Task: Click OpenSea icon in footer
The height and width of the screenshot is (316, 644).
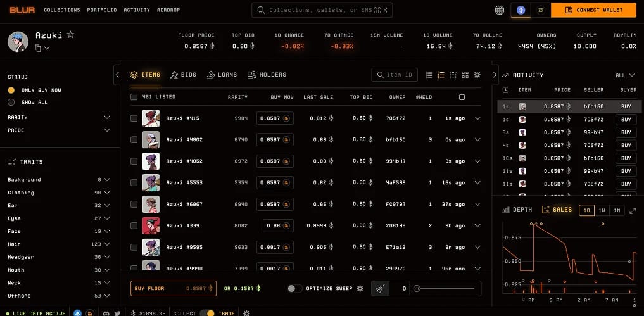Action: coord(78,313)
